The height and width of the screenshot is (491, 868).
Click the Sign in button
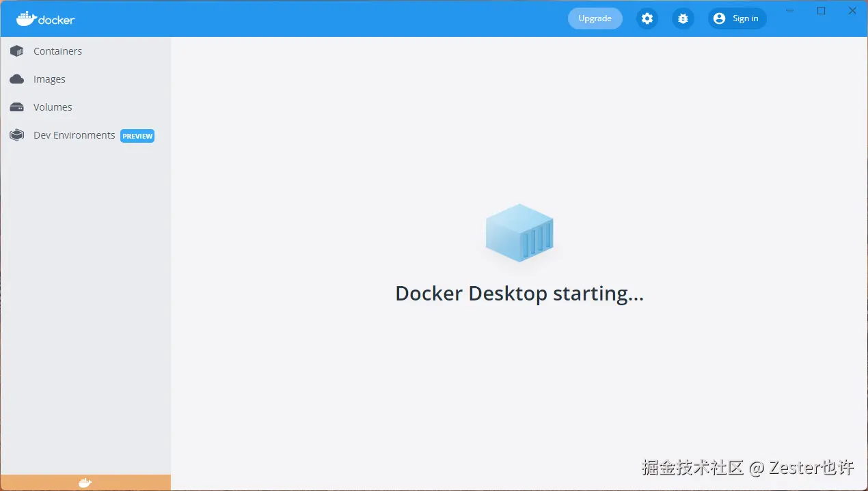point(737,18)
